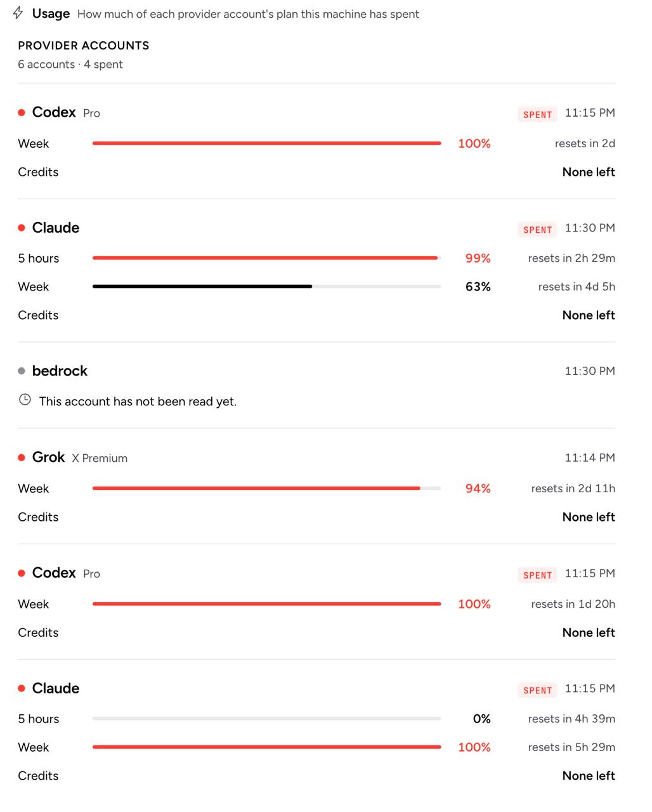Click Claude's black 63% Week bar

266,287
